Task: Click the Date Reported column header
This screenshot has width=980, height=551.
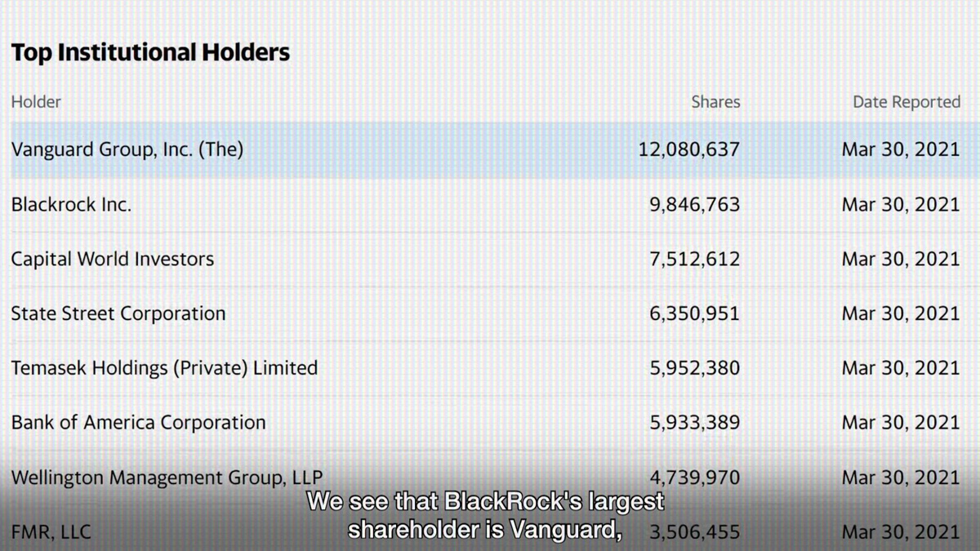Action: tap(906, 102)
